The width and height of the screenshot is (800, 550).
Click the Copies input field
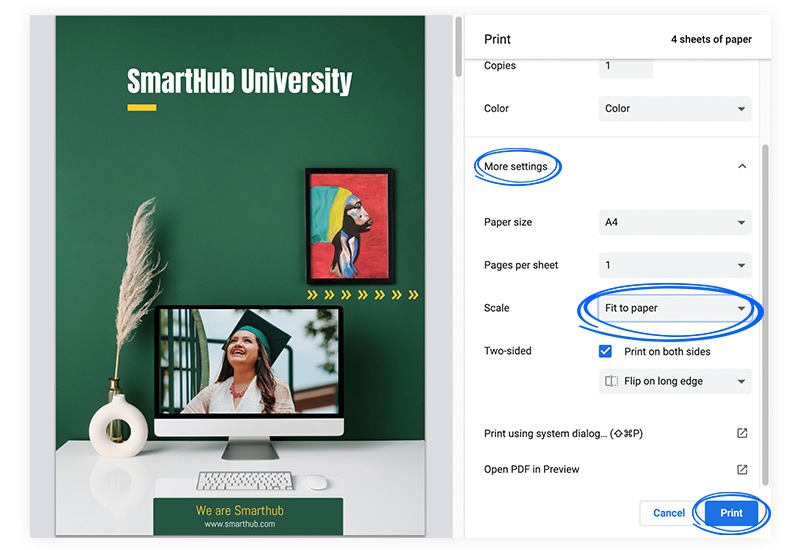(x=626, y=66)
